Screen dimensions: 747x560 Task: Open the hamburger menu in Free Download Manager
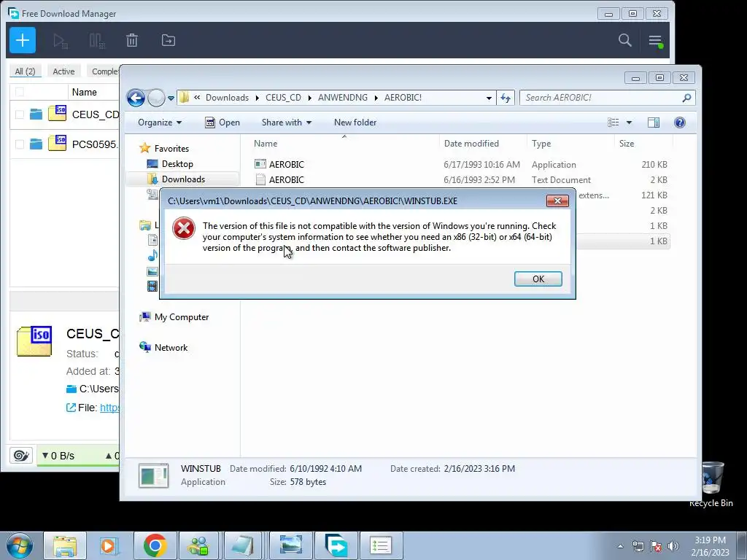click(656, 41)
